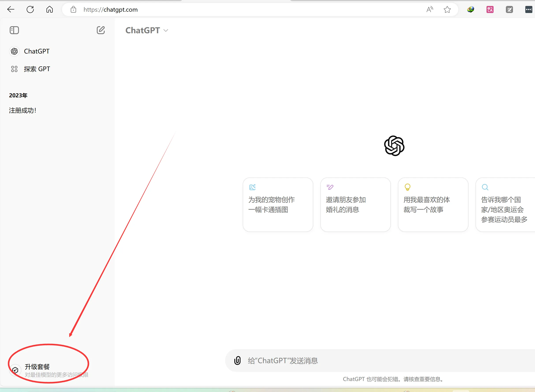Screen dimensions: 535x392
Task: Open the 注册成功! chat history item
Action: 23,110
